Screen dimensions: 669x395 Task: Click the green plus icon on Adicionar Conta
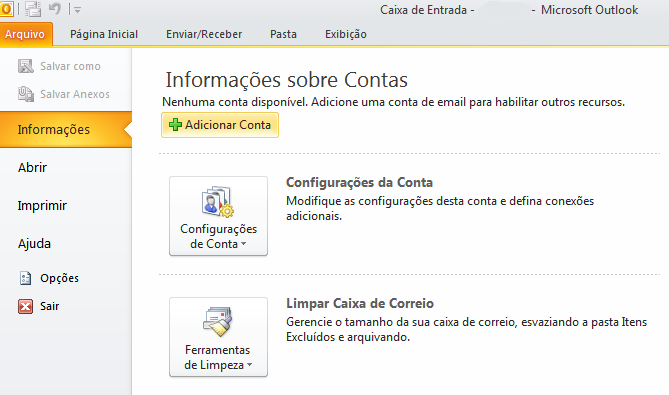[175, 125]
